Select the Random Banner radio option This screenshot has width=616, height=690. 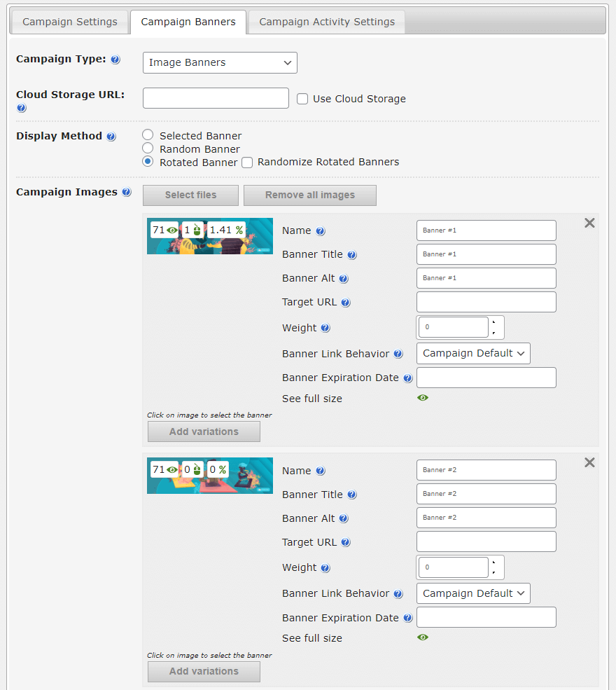[x=148, y=149]
